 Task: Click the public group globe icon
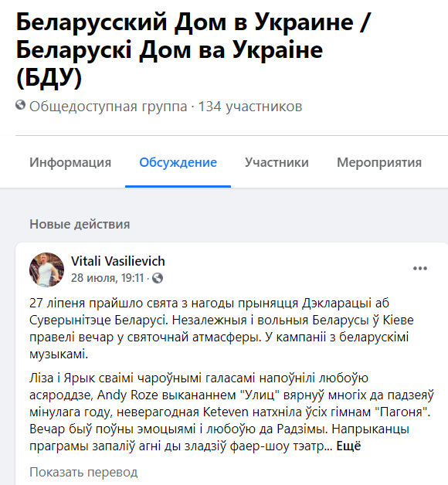(x=20, y=105)
